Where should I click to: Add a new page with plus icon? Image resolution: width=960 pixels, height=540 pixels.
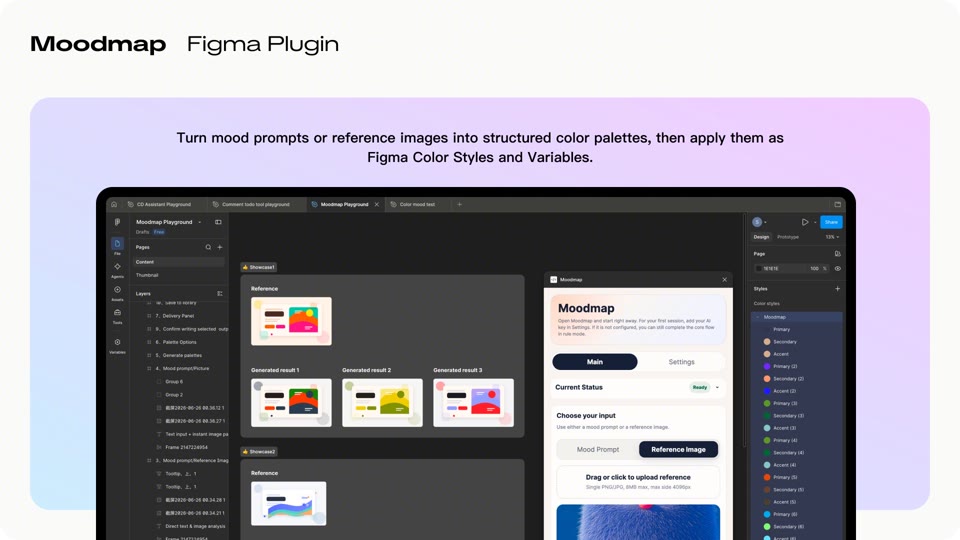220,247
